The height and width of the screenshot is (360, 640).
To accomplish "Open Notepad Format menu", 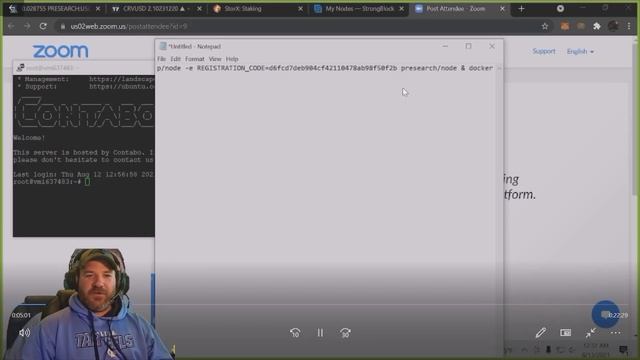I will coord(195,59).
